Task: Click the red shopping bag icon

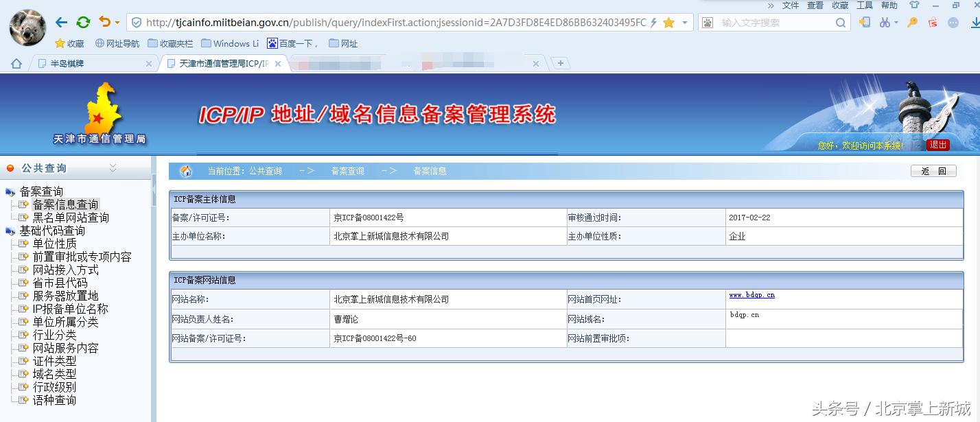Action: click(932, 23)
